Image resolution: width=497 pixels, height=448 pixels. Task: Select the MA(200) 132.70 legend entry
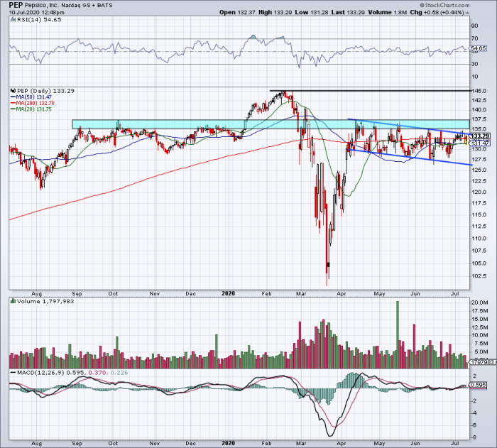33,103
